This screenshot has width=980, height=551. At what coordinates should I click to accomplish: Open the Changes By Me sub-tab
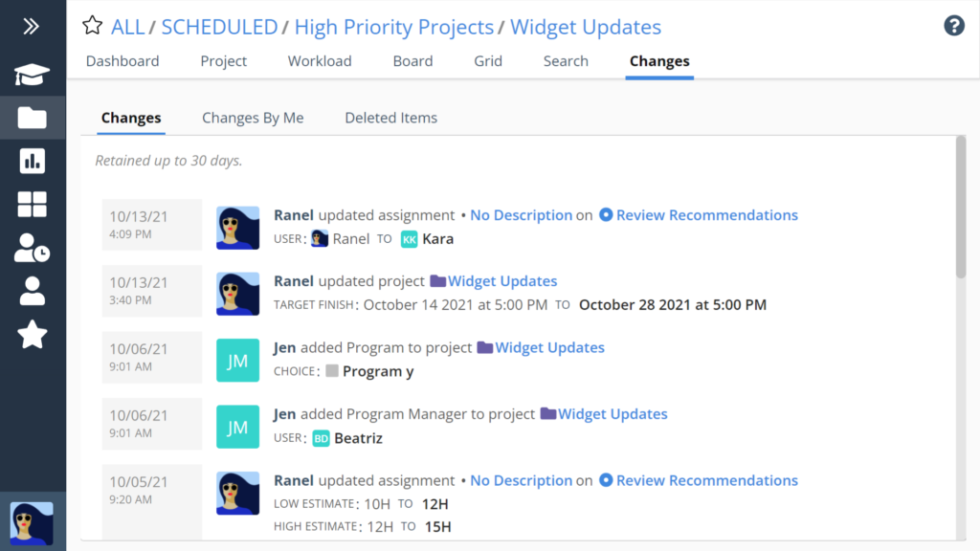click(253, 118)
